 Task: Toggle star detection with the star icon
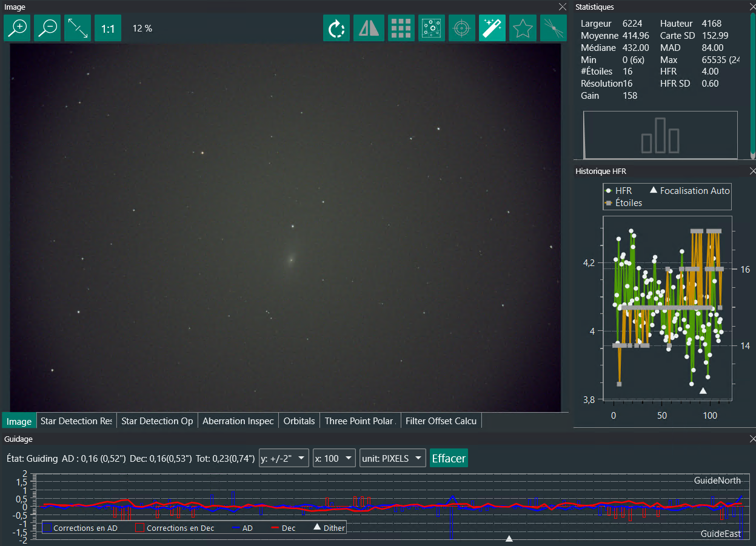pos(522,28)
